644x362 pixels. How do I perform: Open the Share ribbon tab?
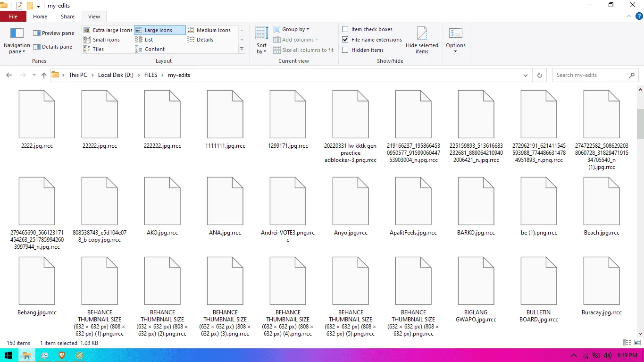tap(67, 17)
